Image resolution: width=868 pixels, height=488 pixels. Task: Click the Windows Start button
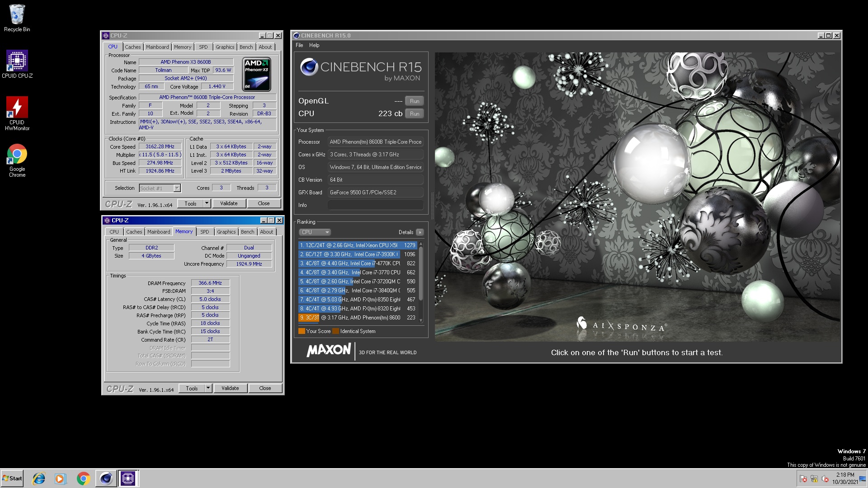12,478
